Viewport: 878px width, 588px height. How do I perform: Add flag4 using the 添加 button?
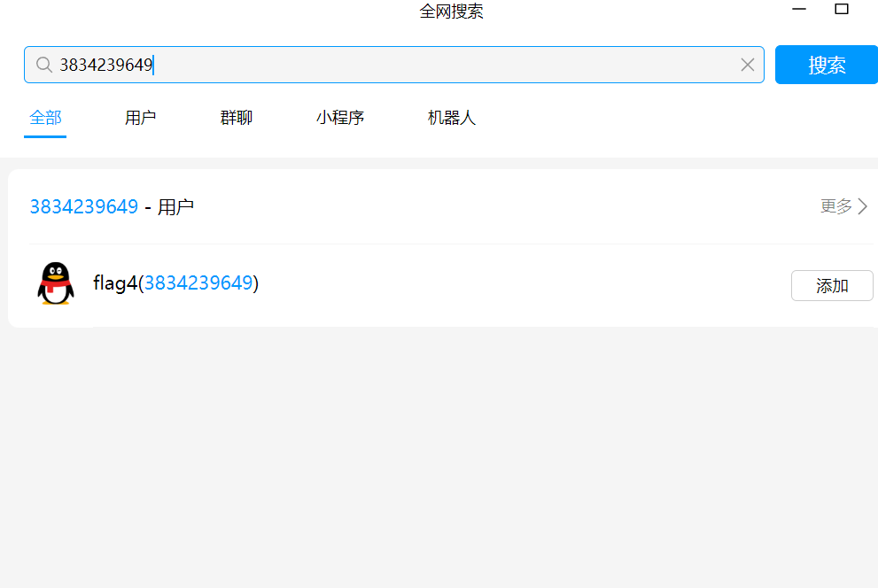831,285
